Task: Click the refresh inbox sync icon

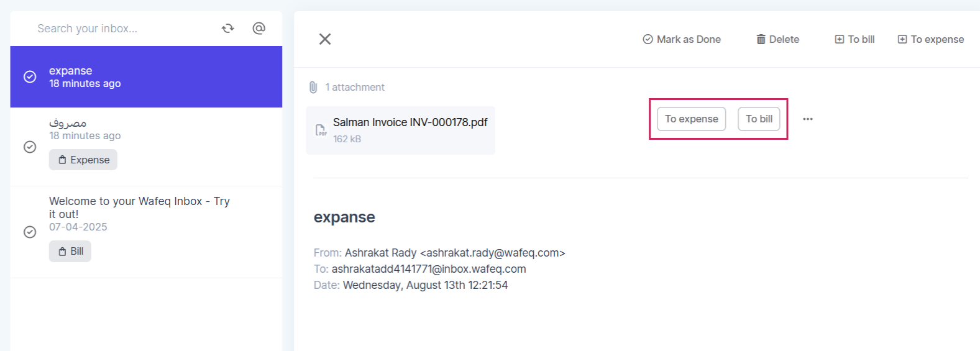Action: coord(228,28)
